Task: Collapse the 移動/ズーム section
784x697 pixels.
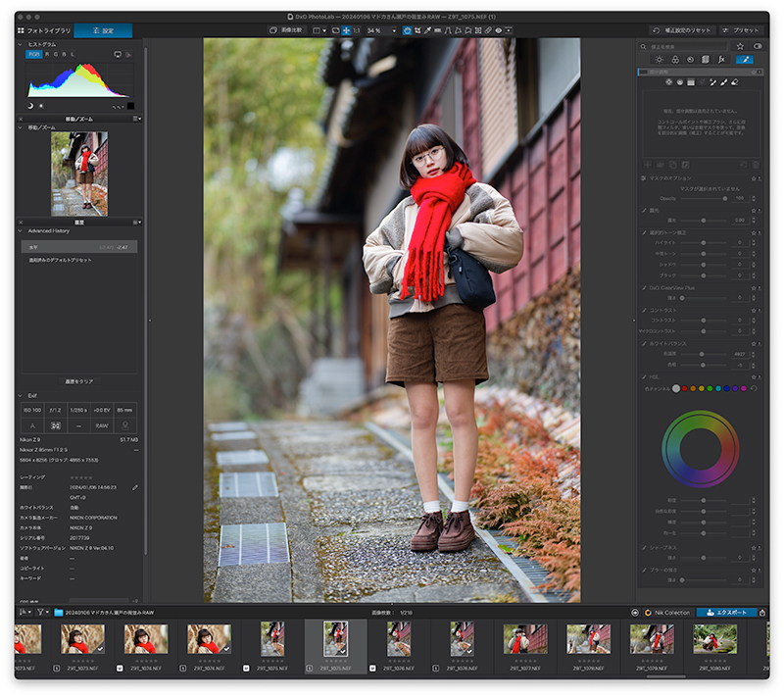Action: click(x=20, y=127)
